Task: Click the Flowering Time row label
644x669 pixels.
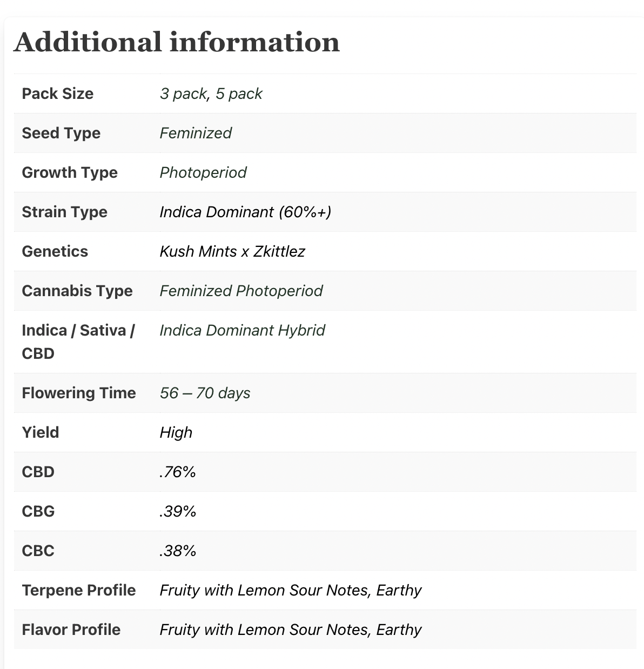Action: point(79,393)
